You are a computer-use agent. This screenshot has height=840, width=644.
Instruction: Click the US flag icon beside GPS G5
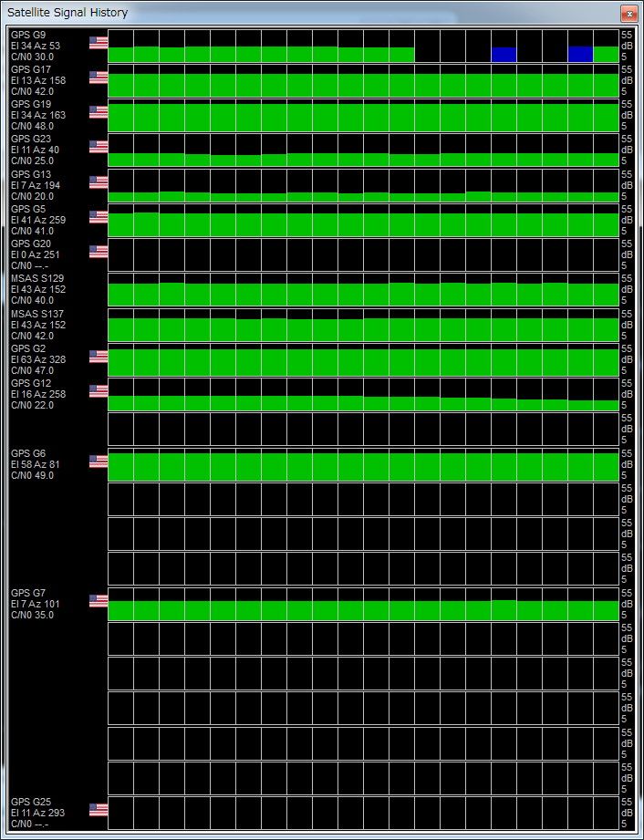point(99,217)
